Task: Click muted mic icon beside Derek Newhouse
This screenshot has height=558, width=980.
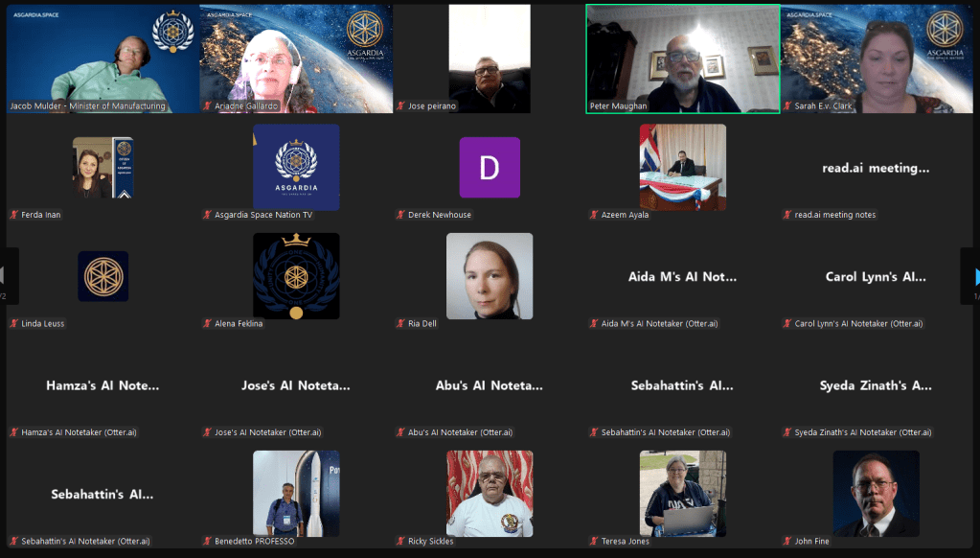Action: [x=400, y=215]
